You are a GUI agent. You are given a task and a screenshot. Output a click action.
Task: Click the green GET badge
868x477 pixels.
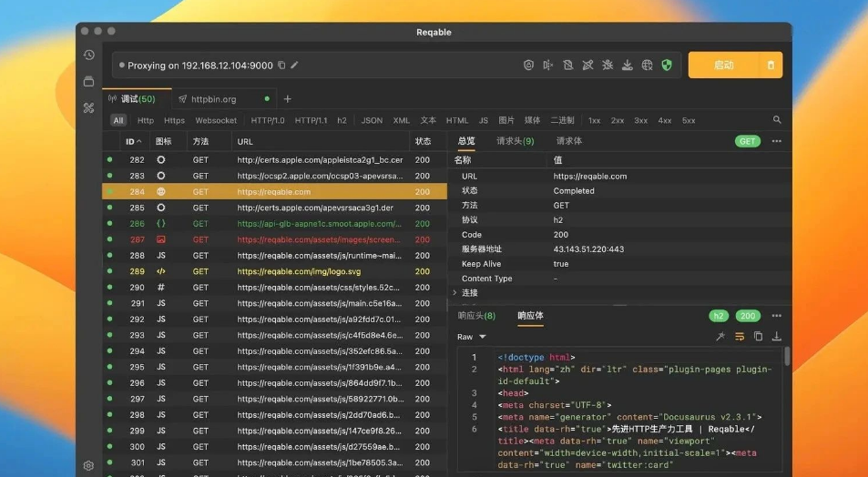coord(748,141)
